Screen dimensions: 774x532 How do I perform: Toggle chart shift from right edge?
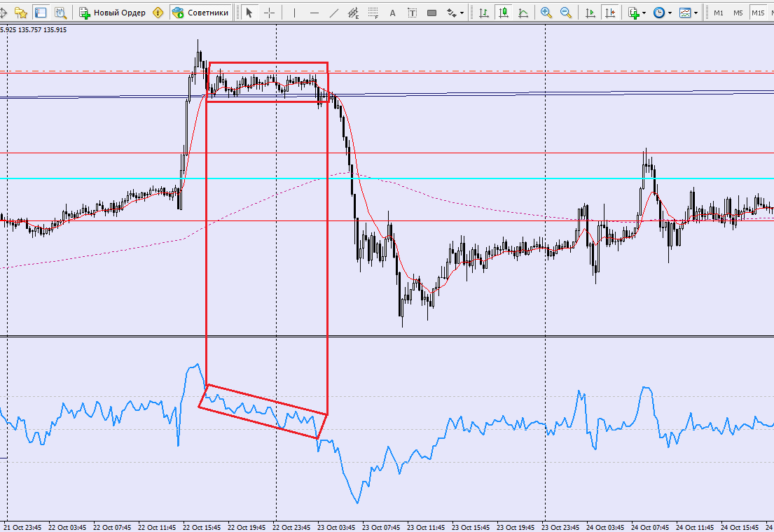tap(610, 13)
